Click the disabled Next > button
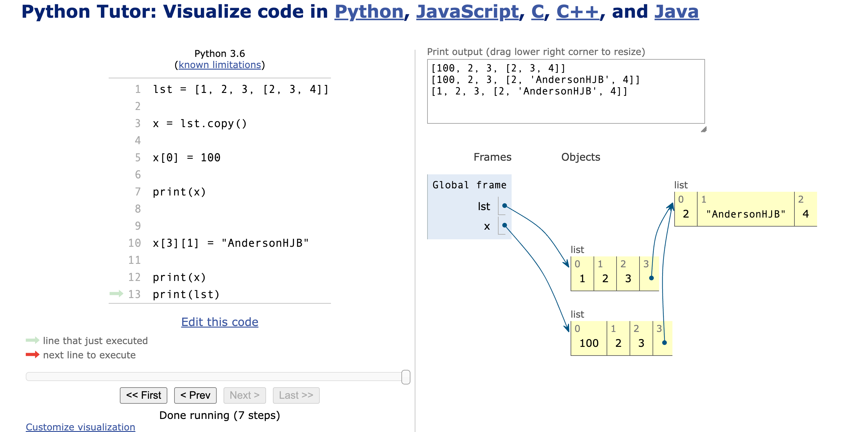Viewport: 868px width, 432px height. coord(245,395)
